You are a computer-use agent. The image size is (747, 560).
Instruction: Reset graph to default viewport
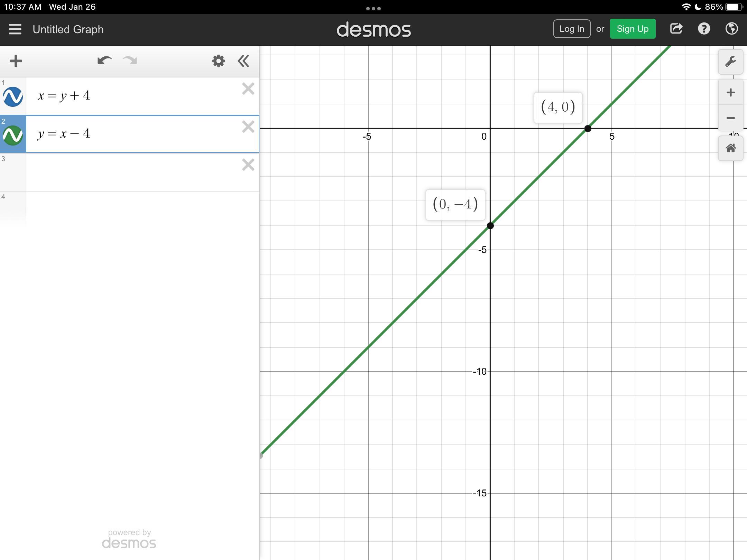point(730,148)
